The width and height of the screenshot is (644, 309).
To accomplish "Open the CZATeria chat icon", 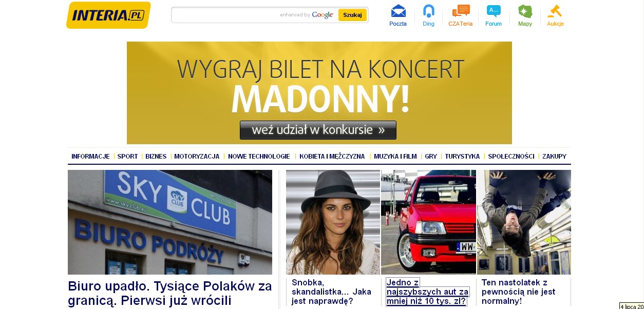I will point(461,11).
